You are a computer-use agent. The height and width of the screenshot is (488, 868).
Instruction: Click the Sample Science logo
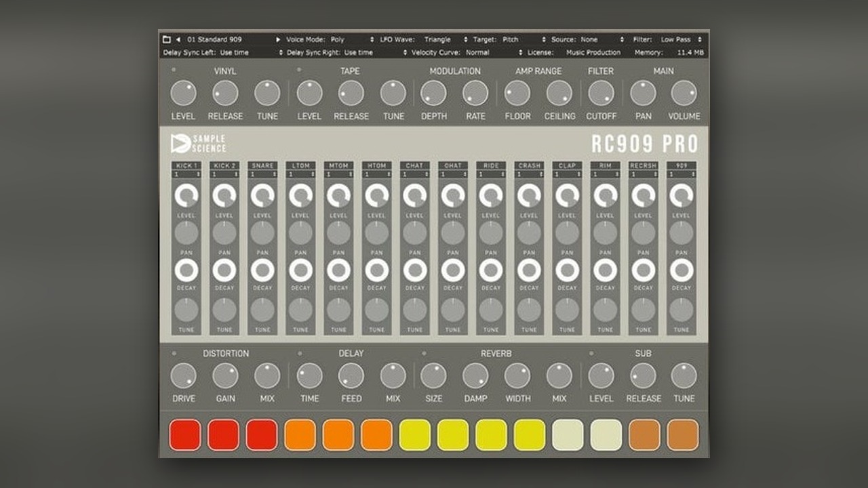pyautogui.click(x=199, y=144)
